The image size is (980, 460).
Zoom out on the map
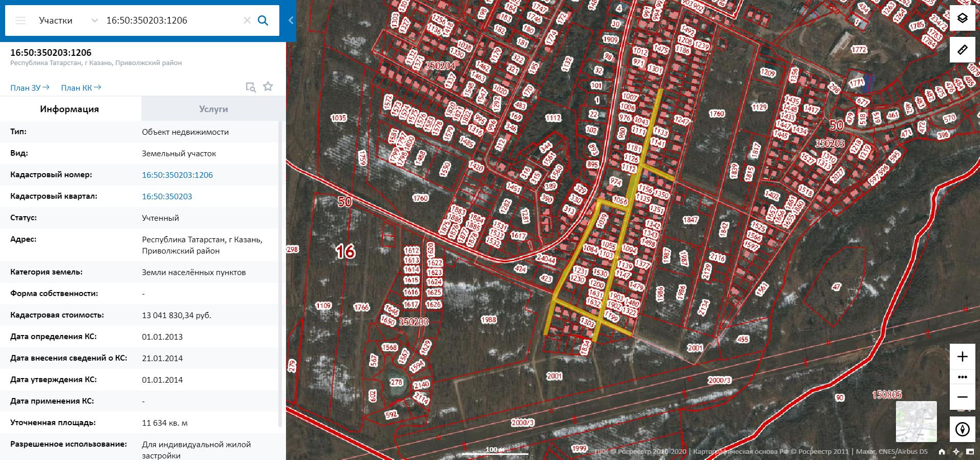pos(962,397)
